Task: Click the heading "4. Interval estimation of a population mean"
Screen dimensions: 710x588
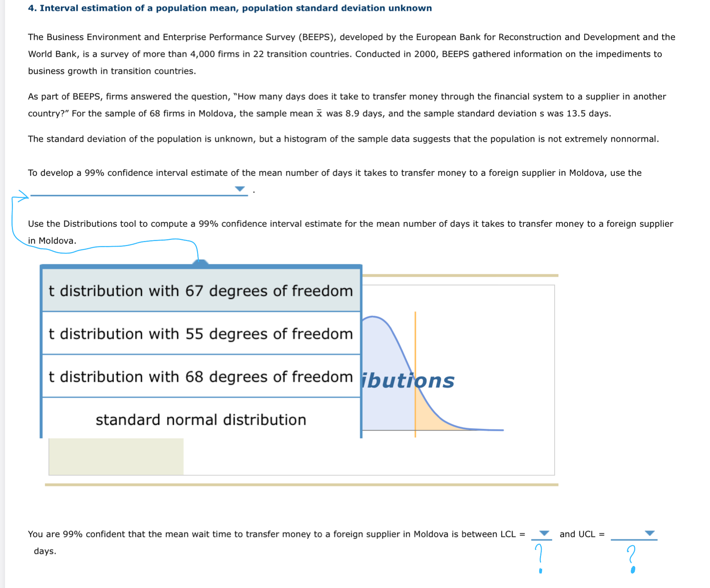Action: click(x=229, y=8)
